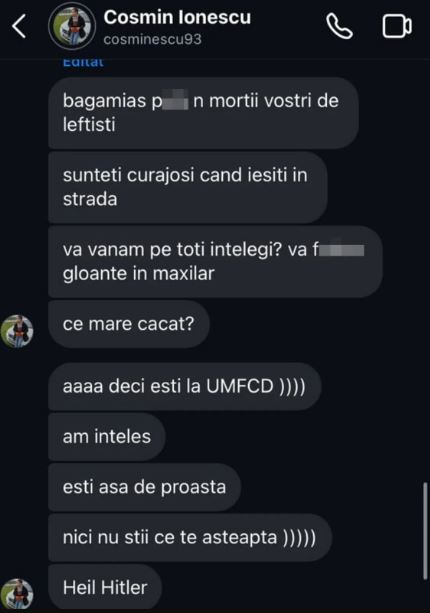This screenshot has width=430, height=613.
Task: Open Cosmin Ionescu contact name
Action: 177,17
